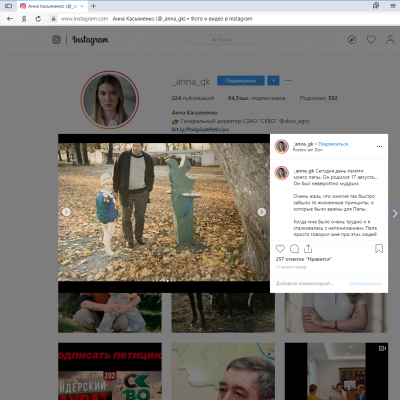Click the comment speech bubble icon
The height and width of the screenshot is (400, 400).
point(294,249)
